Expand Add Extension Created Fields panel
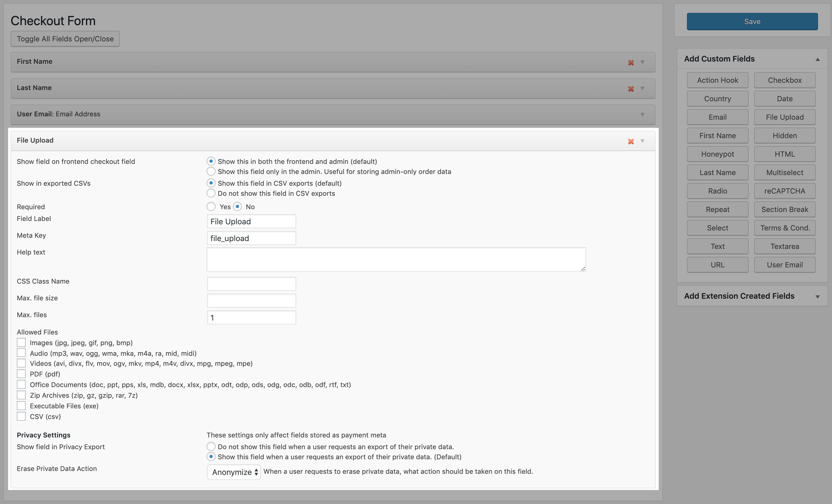 817,296
